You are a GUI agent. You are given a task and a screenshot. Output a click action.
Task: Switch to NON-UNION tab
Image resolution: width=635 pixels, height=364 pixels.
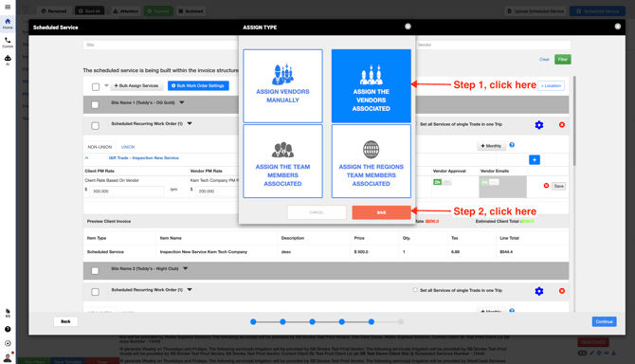click(x=100, y=147)
